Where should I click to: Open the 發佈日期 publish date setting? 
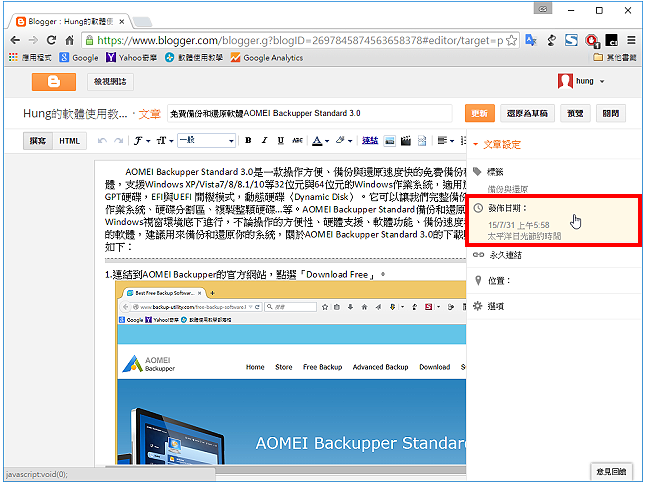(x=554, y=222)
